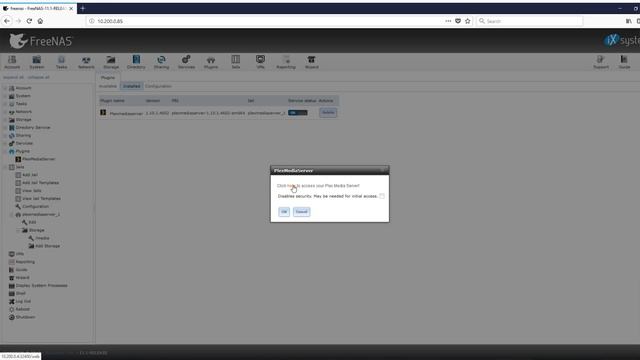Open Guide in the top-right toolbar
The width and height of the screenshot is (640, 360).
[624, 62]
